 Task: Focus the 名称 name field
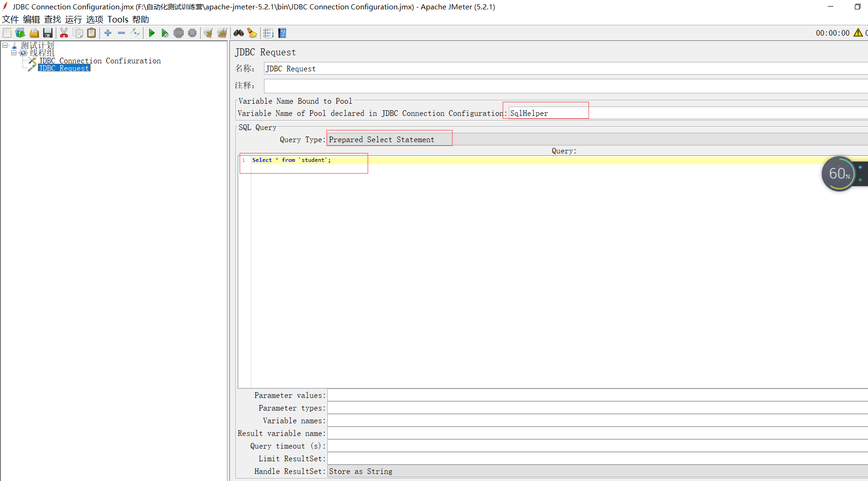pos(566,69)
